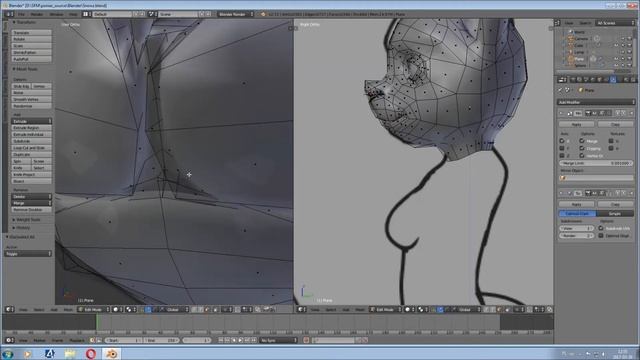Screen dimensions: 640x360
Task: Open the No Sync playback dropdown
Action: (279, 340)
